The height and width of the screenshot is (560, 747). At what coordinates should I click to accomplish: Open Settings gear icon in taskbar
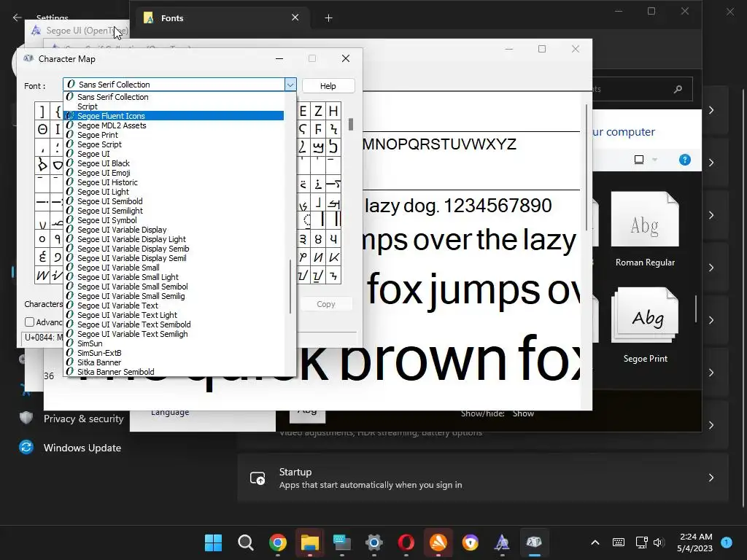click(x=374, y=542)
